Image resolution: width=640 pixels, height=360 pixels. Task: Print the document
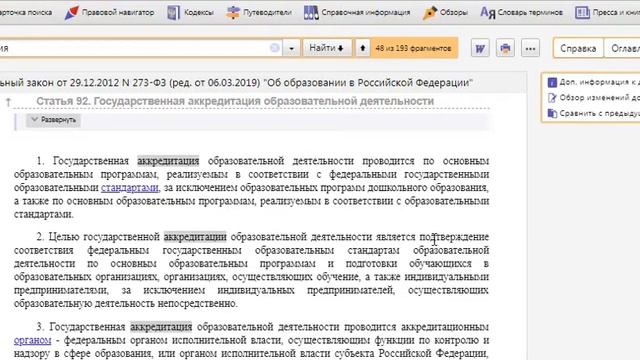pos(505,49)
